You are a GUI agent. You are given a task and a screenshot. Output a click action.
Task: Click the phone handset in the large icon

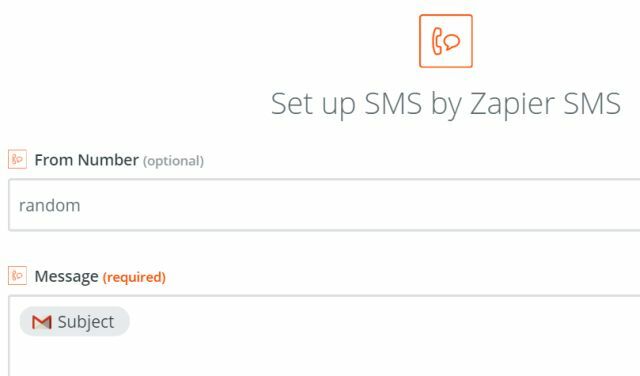(x=437, y=41)
